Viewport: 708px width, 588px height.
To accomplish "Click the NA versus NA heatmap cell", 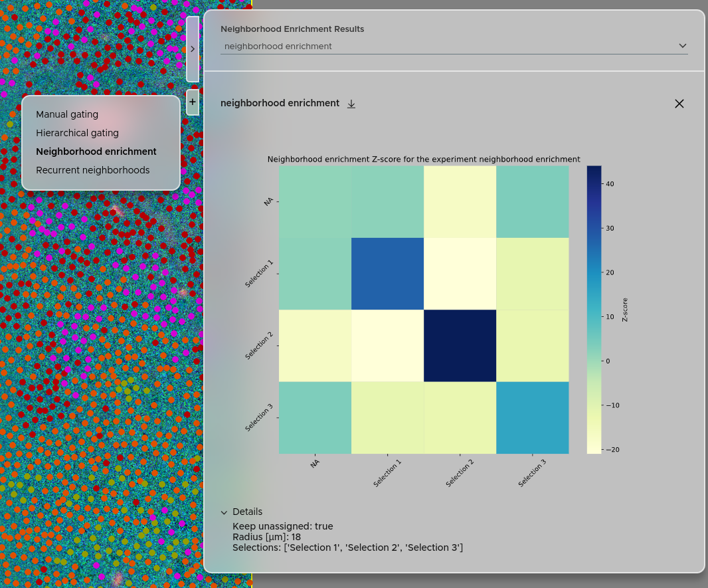I will click(315, 201).
